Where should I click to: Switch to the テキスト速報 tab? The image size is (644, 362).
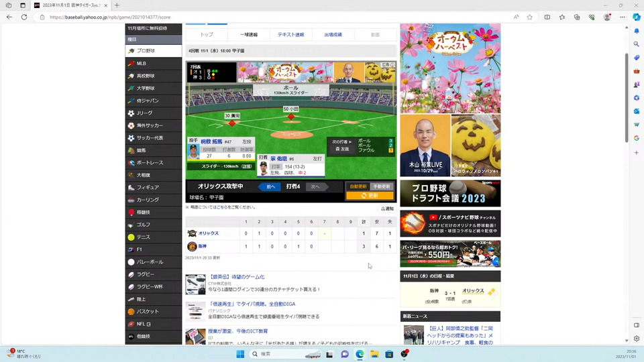pos(290,34)
